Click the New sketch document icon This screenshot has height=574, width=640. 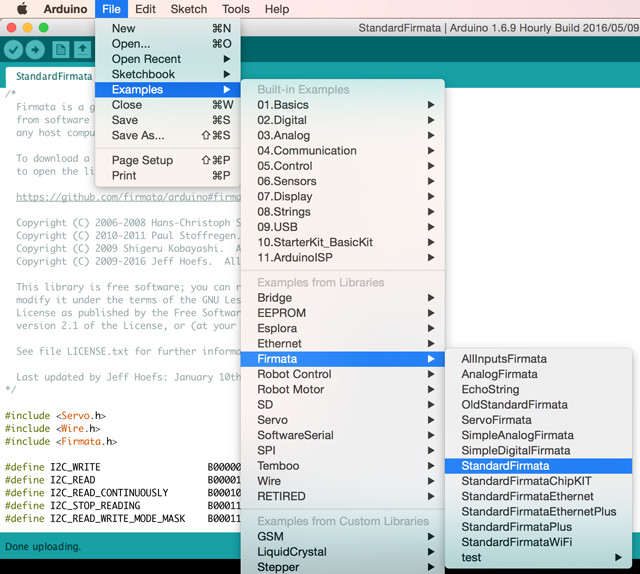click(60, 50)
